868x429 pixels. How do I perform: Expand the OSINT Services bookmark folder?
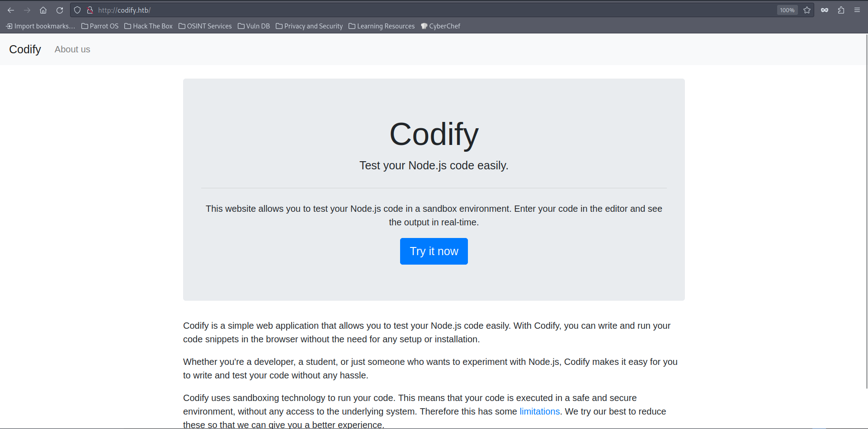205,26
